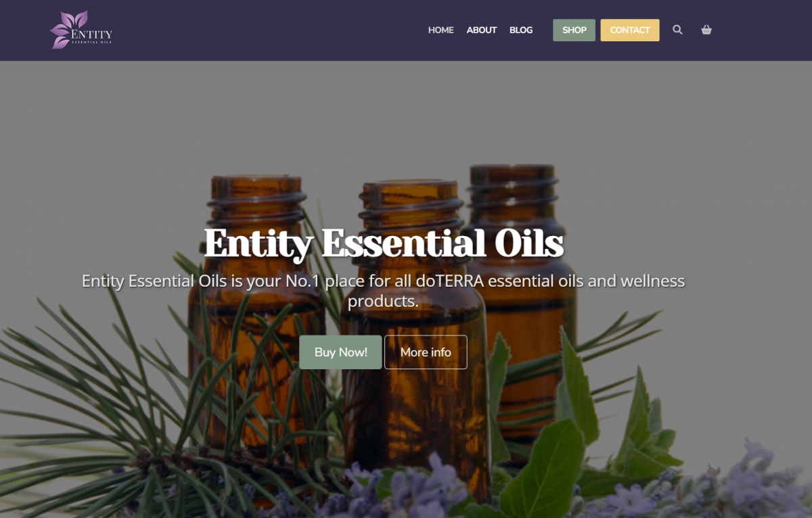Viewport: 812px width, 518px height.
Task: Go to the HOME menu item
Action: pos(441,30)
